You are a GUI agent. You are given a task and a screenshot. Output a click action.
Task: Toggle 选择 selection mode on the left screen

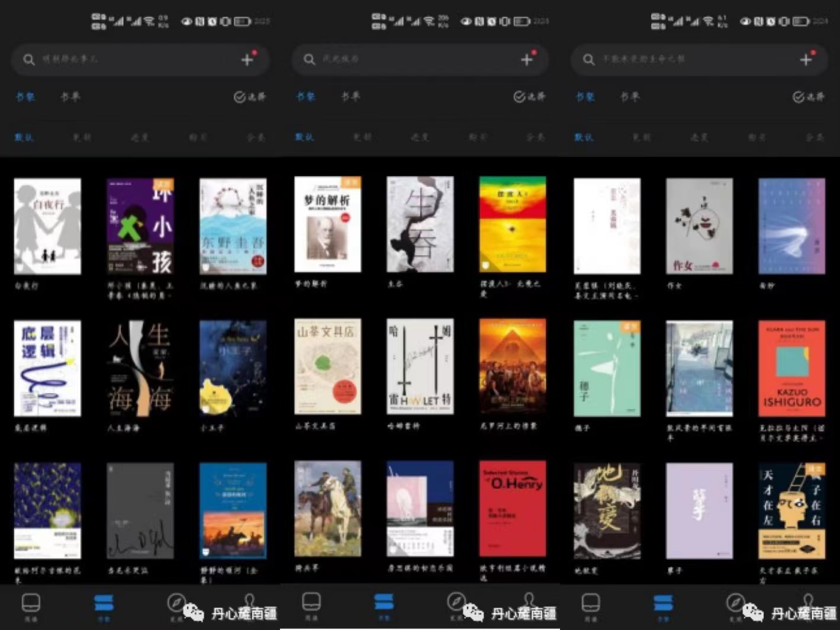249,97
